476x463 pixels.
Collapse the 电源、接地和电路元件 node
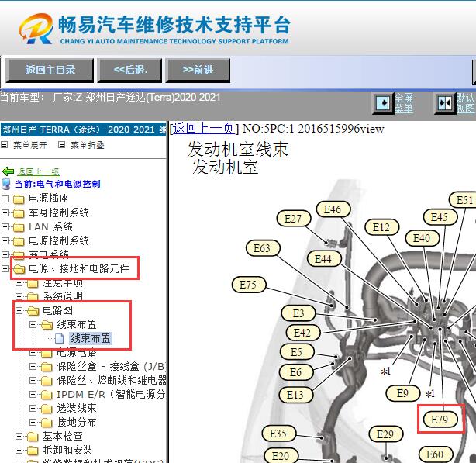[5, 268]
